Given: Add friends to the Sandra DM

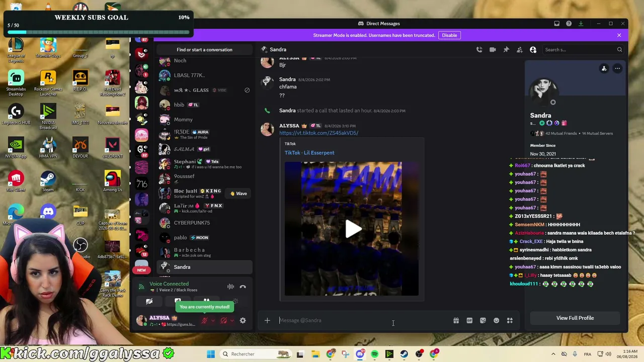Looking at the screenshot, I should (x=520, y=50).
